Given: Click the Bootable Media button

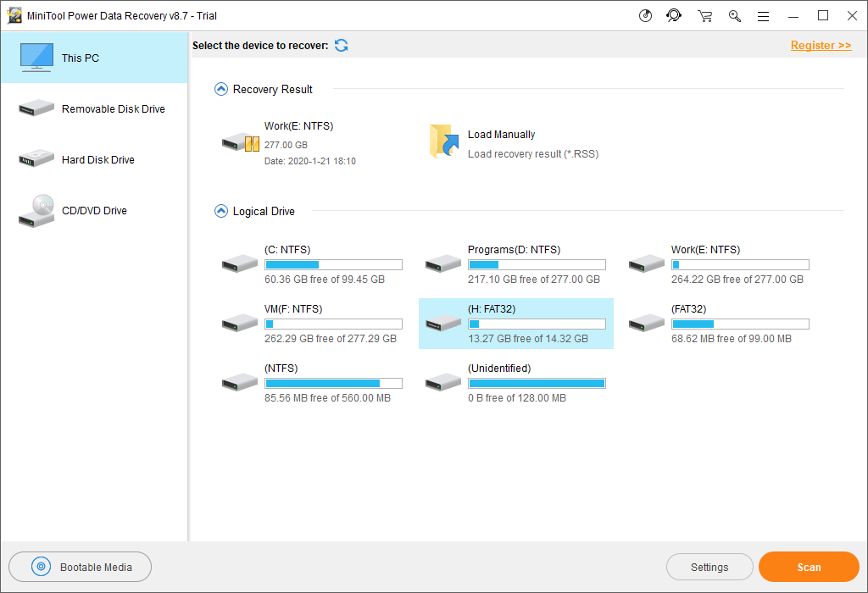Looking at the screenshot, I should pyautogui.click(x=81, y=567).
